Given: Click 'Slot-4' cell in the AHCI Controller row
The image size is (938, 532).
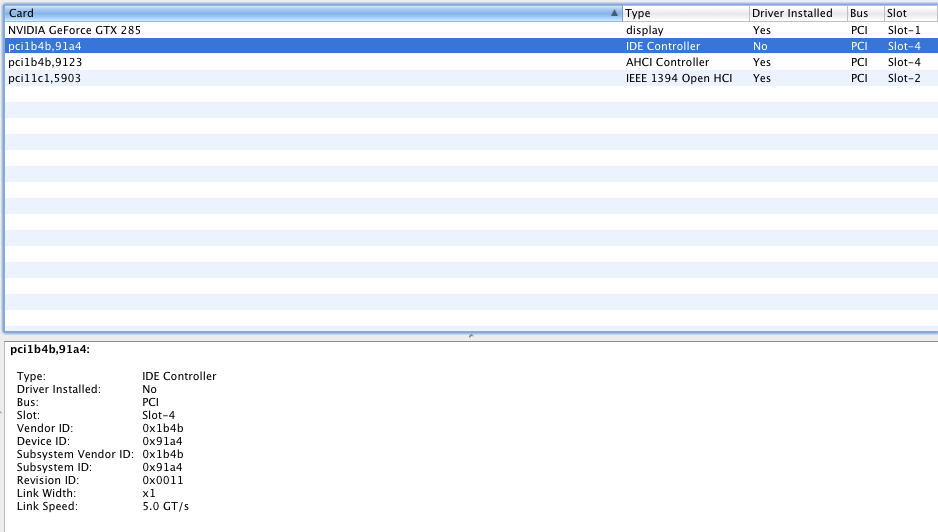Looking at the screenshot, I should (904, 62).
